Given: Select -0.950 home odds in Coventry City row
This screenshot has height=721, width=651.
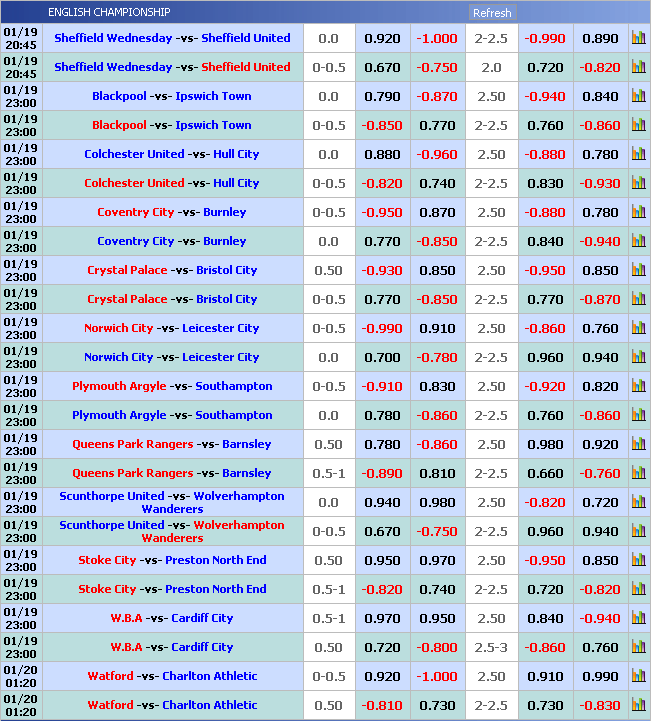Looking at the screenshot, I should pyautogui.click(x=382, y=213).
